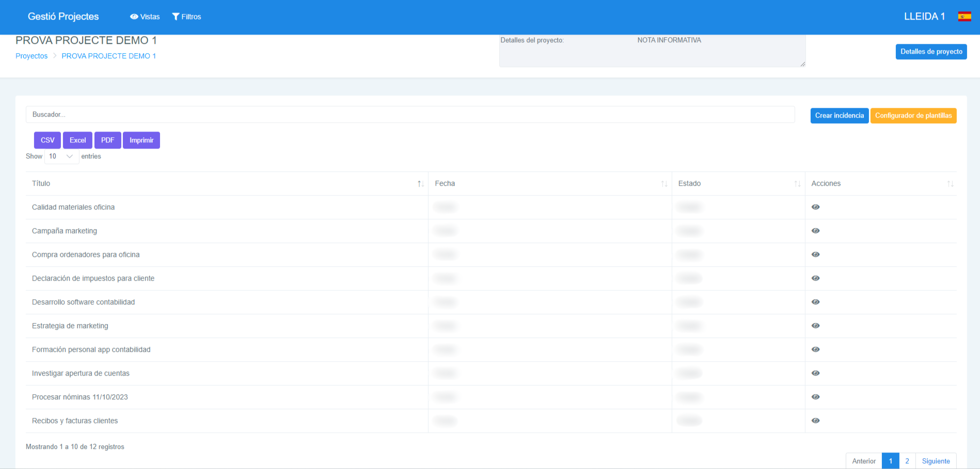Sort incidents by Estado column
Viewport: 980px width, 469px height.
[738, 184]
